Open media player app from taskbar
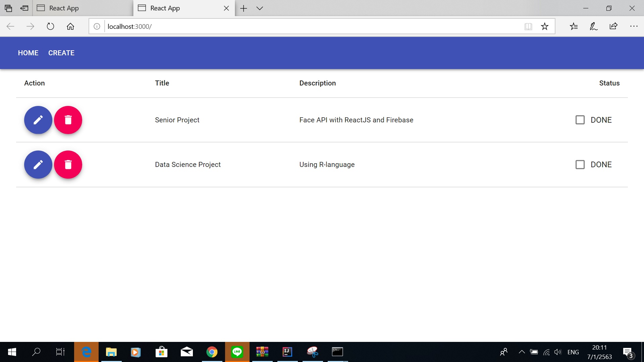The width and height of the screenshot is (644, 362). click(x=136, y=352)
